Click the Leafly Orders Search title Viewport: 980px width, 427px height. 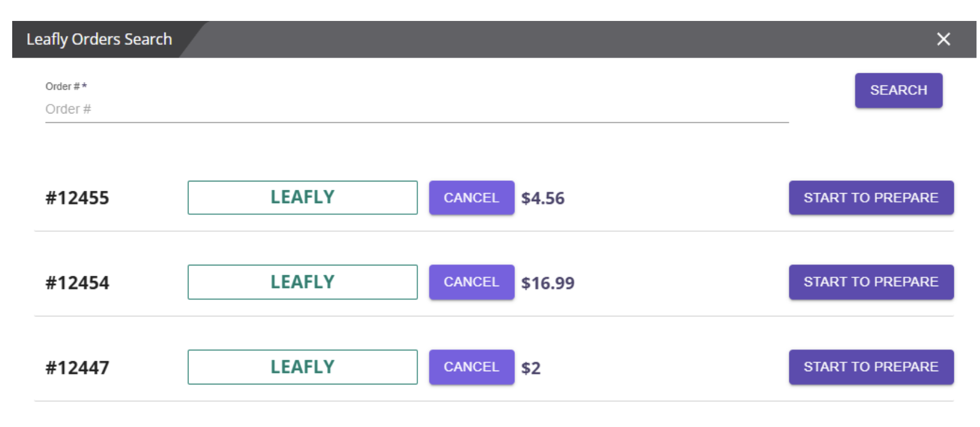tap(99, 40)
